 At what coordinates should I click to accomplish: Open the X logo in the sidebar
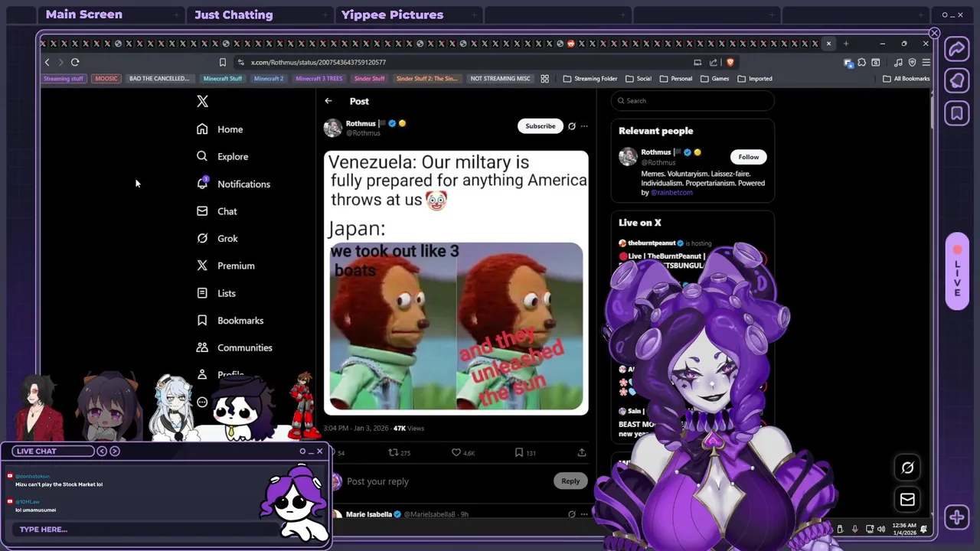202,101
